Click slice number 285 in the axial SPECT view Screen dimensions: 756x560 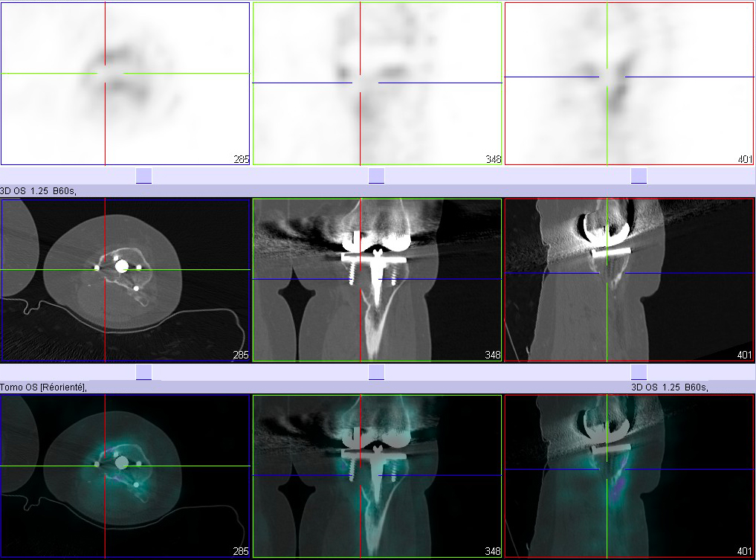point(241,158)
